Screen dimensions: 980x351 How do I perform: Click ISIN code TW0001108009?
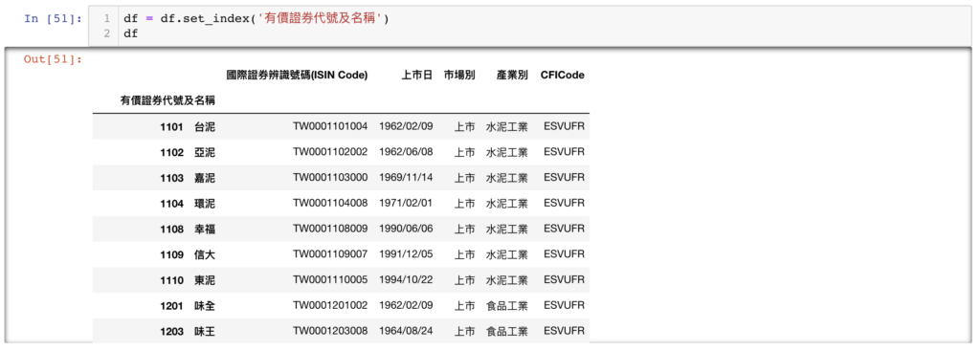(x=330, y=230)
